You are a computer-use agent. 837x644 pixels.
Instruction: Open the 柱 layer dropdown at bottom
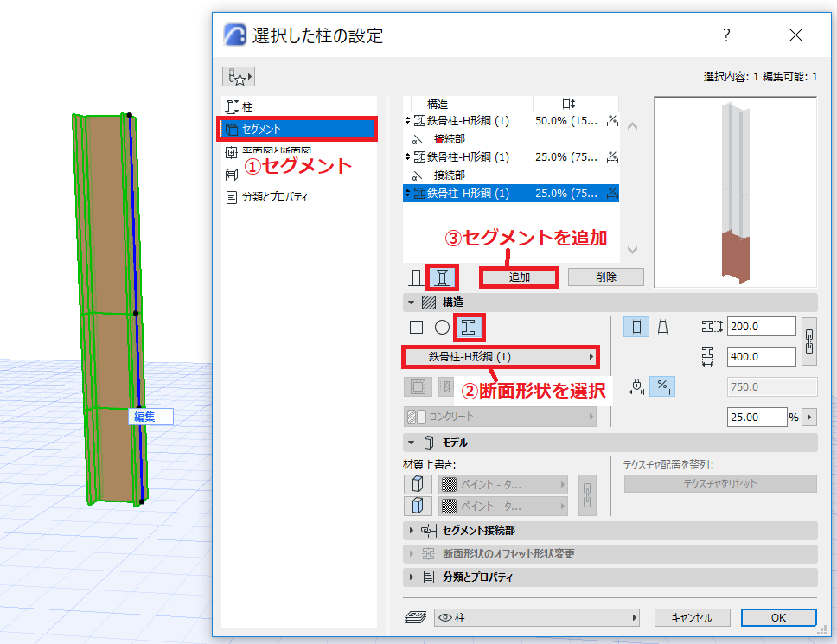(536, 618)
